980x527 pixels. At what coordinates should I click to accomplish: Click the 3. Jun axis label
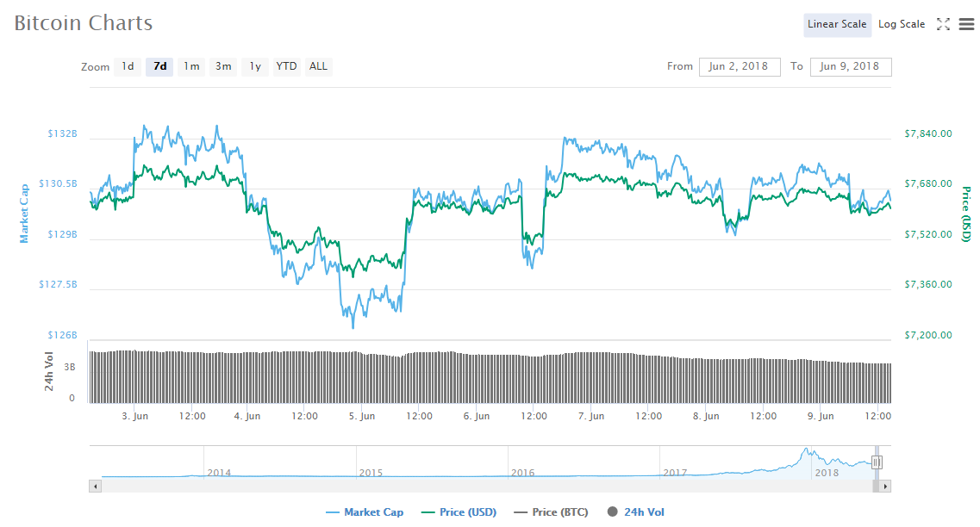point(135,416)
